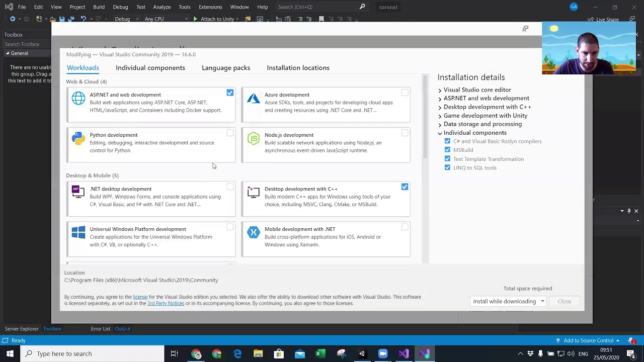Open the Install while downloading dropdown
This screenshot has width=644, height=362.
509,301
